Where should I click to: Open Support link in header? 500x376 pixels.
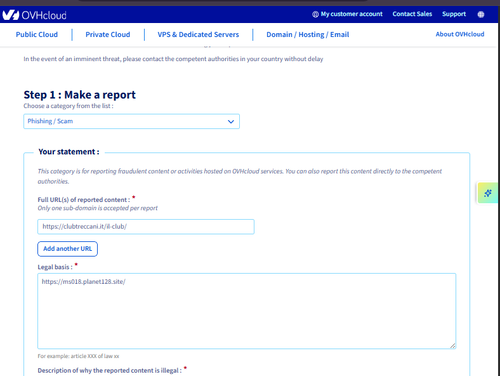click(x=454, y=14)
